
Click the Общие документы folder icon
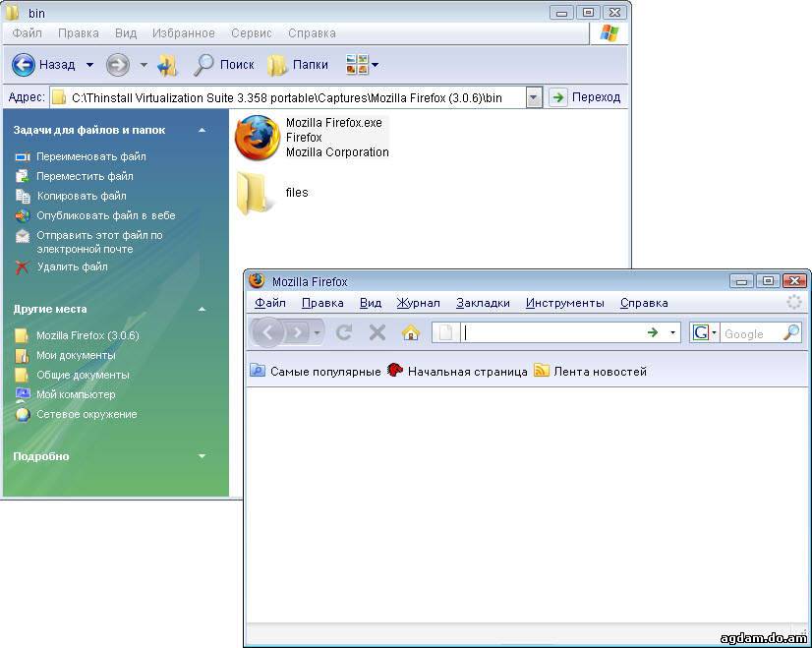click(22, 375)
